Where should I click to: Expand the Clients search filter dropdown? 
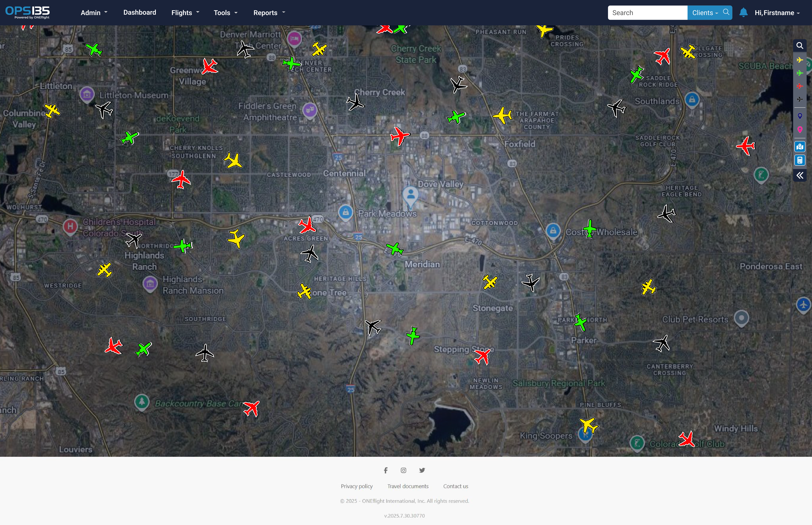click(x=705, y=13)
